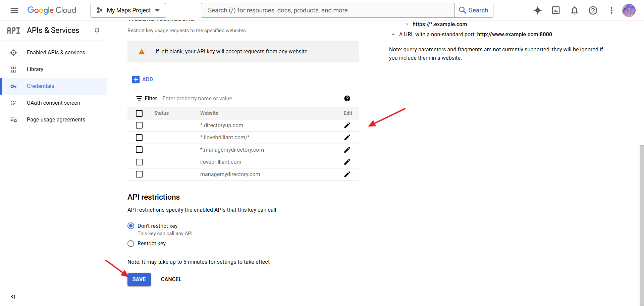644x306 pixels.
Task: Click the Filter icon above the table
Action: click(139, 98)
